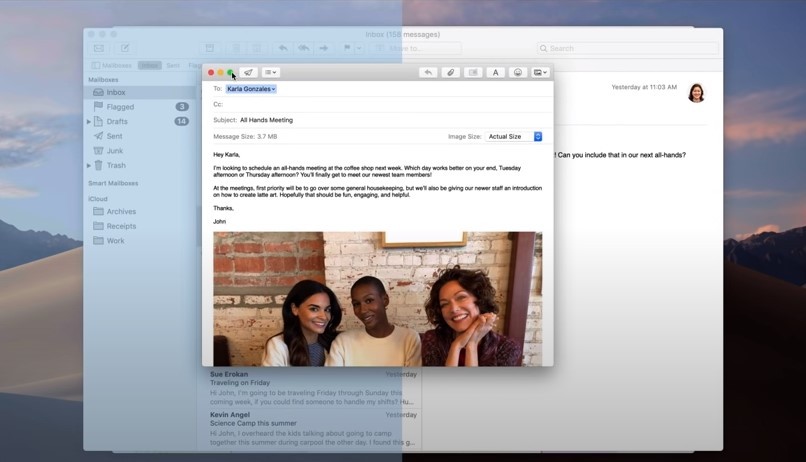Select the Inbox mailbox in sidebar
806x462 pixels.
(140, 93)
